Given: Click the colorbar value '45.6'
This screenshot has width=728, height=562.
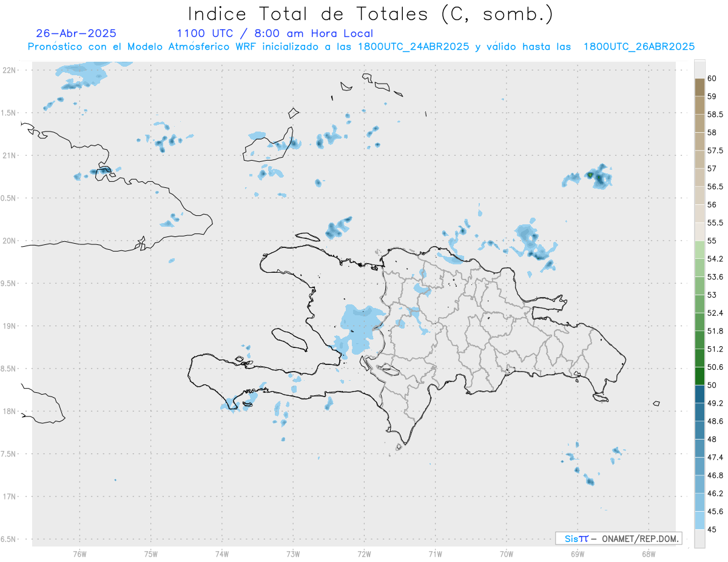Looking at the screenshot, I should [715, 512].
